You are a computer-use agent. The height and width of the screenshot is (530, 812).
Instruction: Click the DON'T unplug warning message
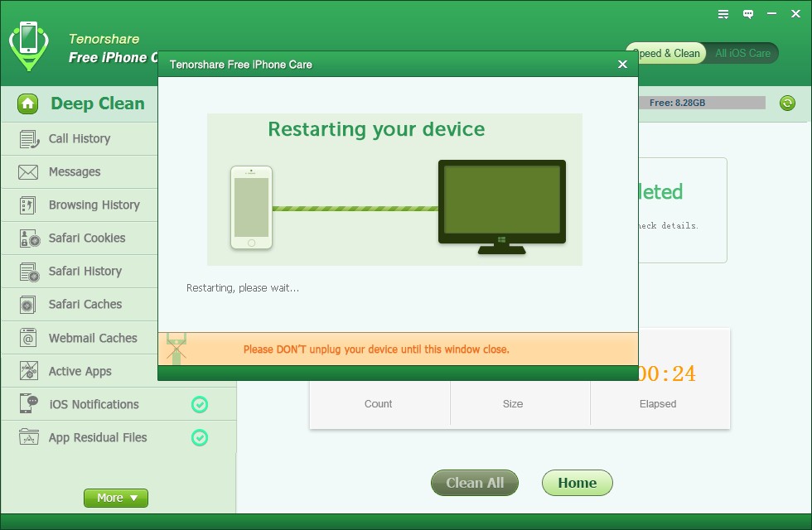376,349
